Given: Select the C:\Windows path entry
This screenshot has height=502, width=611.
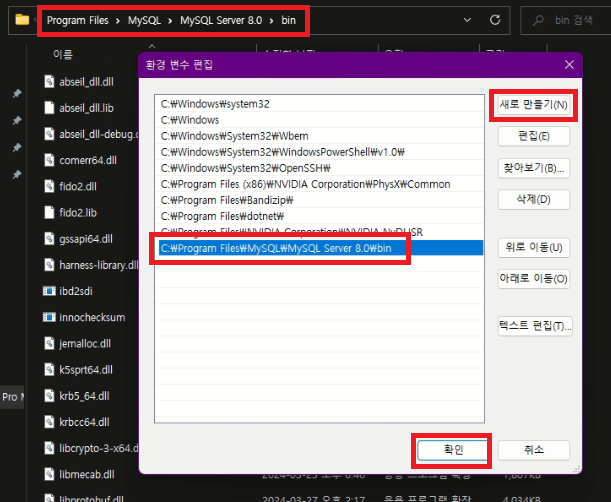Looking at the screenshot, I should [x=320, y=120].
